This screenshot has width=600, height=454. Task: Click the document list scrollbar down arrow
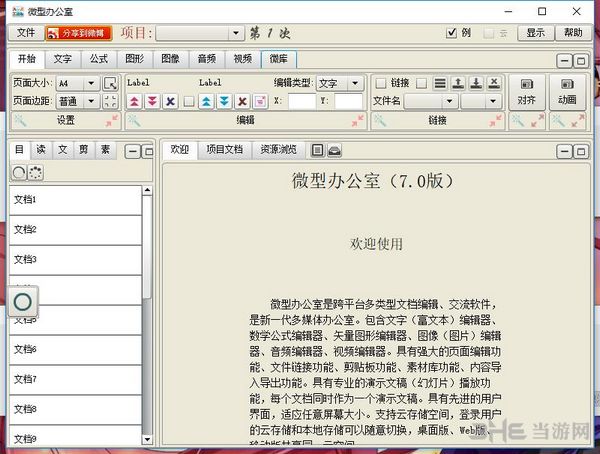click(x=147, y=440)
